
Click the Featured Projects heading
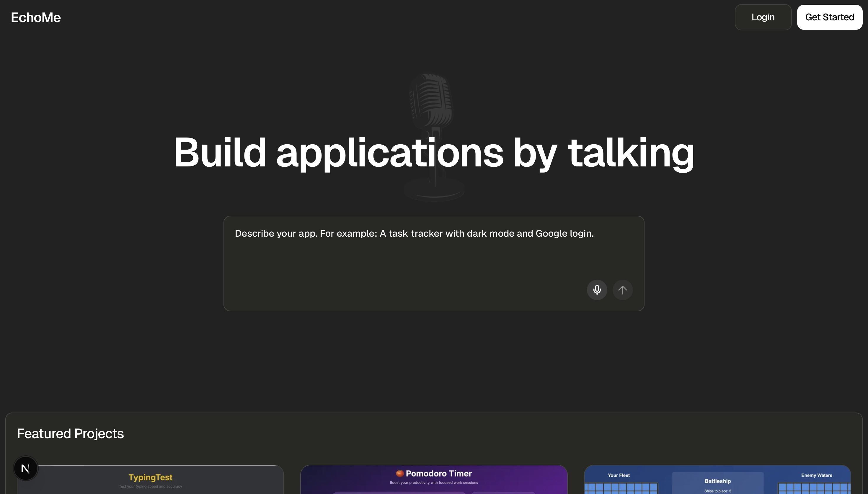pos(70,434)
